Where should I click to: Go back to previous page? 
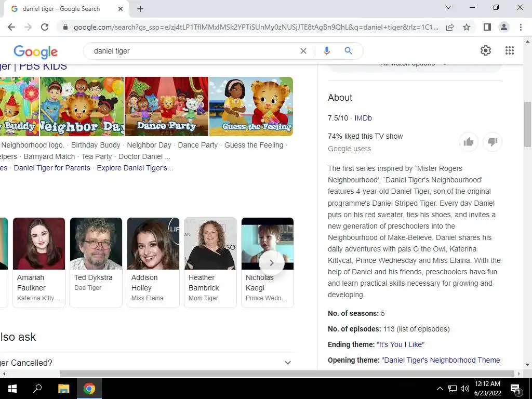coord(11,27)
